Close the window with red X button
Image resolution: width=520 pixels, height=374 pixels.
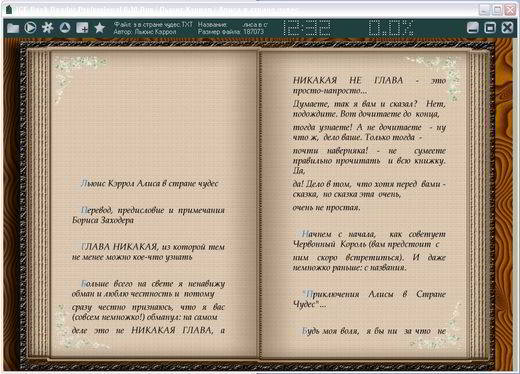(x=510, y=10)
